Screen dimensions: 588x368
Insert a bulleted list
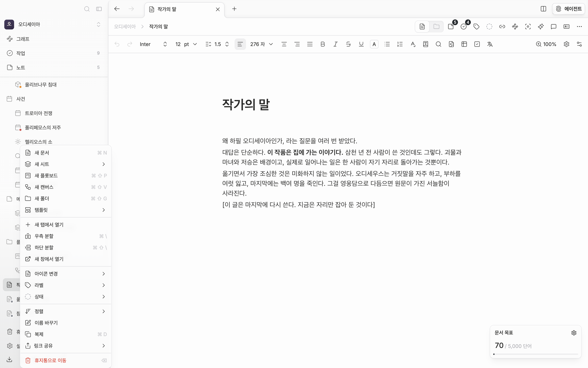click(x=387, y=44)
